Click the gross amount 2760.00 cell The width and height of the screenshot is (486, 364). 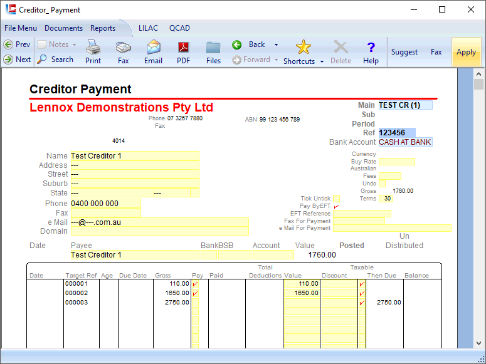coord(172,303)
